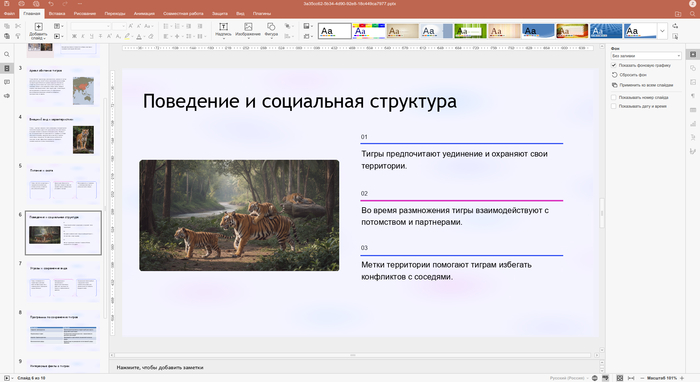Viewport: 700px width, 382px height.
Task: Undo the last action
Action: click(x=51, y=4)
